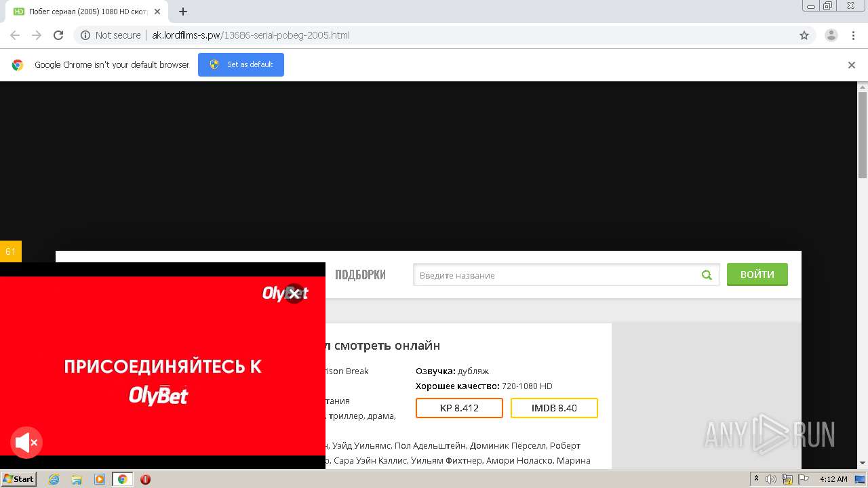Unmute the OlyBet video ad
This screenshot has height=488, width=868.
[x=26, y=443]
